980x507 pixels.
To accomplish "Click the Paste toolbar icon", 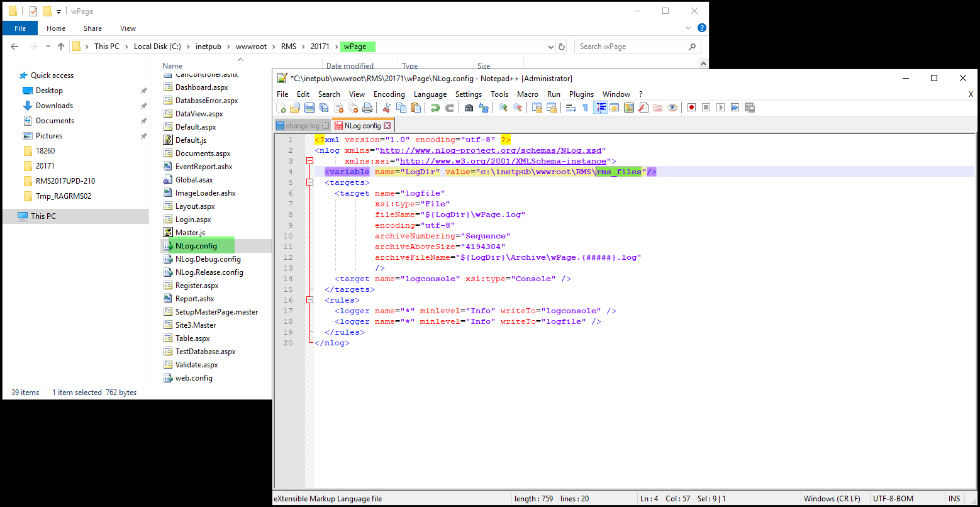I will click(x=416, y=108).
